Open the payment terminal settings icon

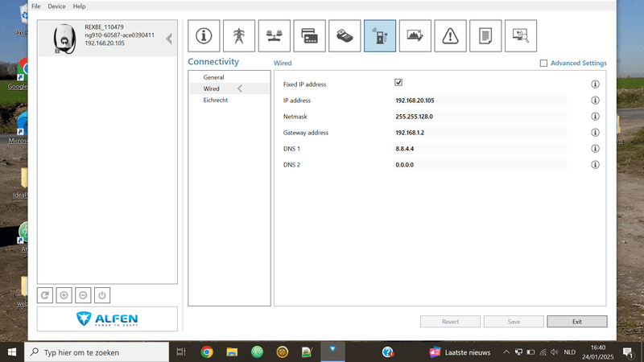(x=345, y=35)
